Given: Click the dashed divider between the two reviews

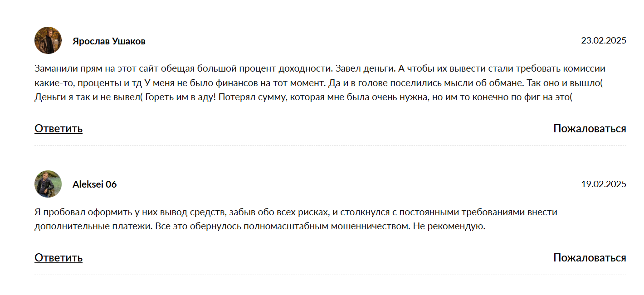Looking at the screenshot, I should coord(330,146).
